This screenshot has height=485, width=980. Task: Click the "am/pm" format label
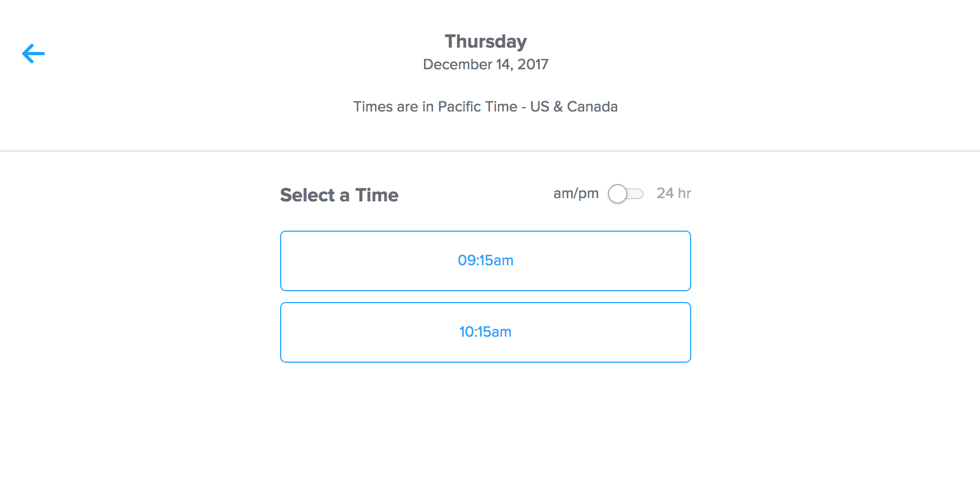coord(575,193)
